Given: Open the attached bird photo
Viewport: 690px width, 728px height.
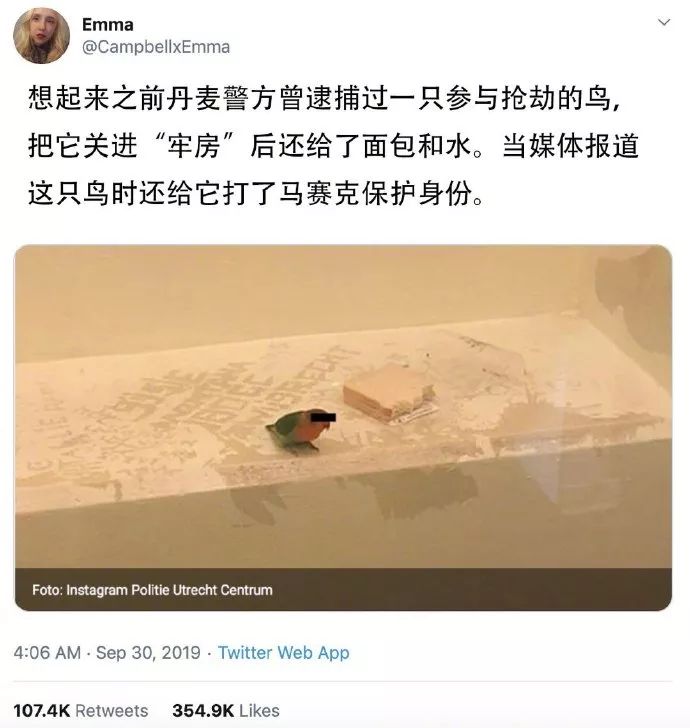Looking at the screenshot, I should (x=343, y=428).
